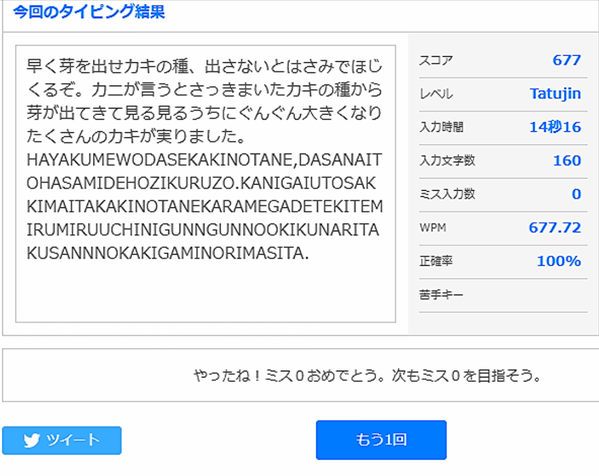Click the ツイート button
Screen dimensions: 599x476
pyautogui.click(x=62, y=440)
